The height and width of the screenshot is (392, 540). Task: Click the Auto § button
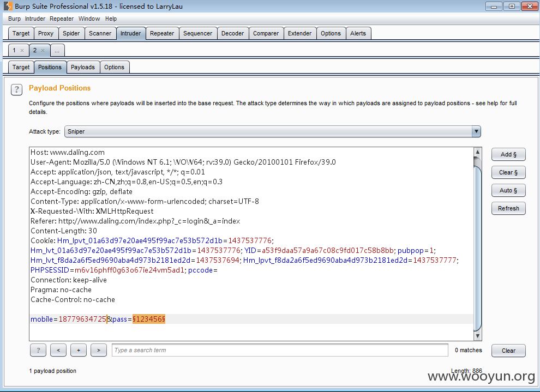(x=508, y=190)
